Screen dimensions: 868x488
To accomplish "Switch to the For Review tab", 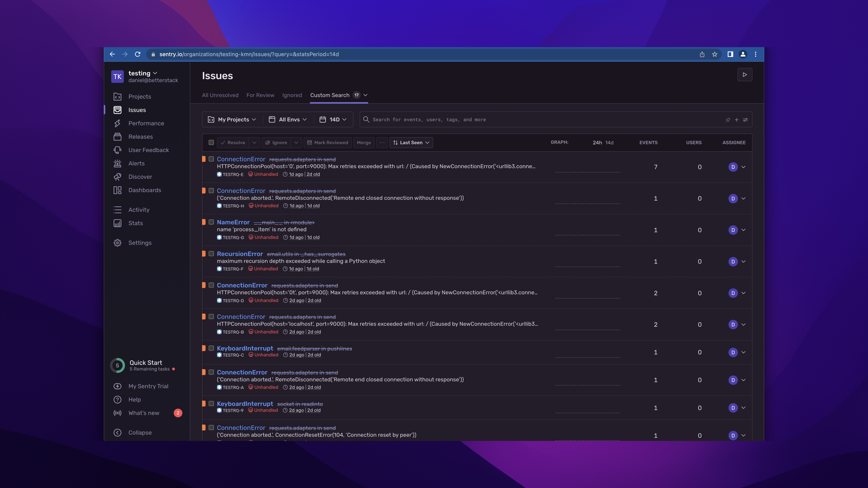I will pyautogui.click(x=260, y=95).
